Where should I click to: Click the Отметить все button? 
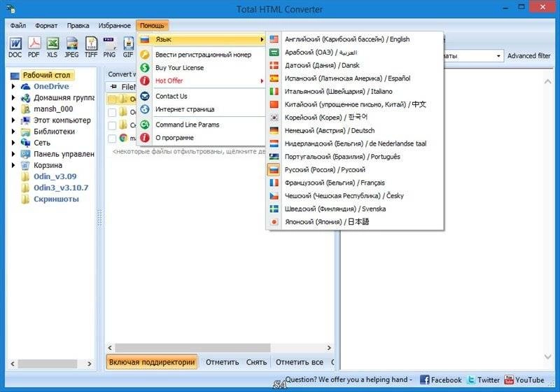300,362
